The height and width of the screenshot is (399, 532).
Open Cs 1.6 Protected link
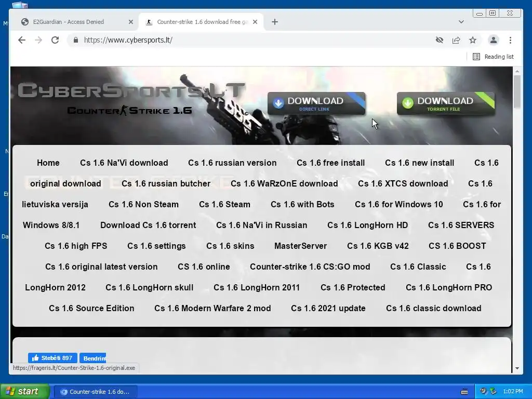point(353,287)
